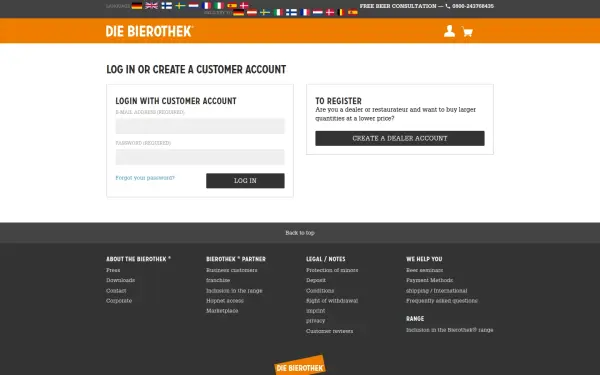600x375 pixels.
Task: Open the Deposit footer link
Action: click(x=316, y=280)
